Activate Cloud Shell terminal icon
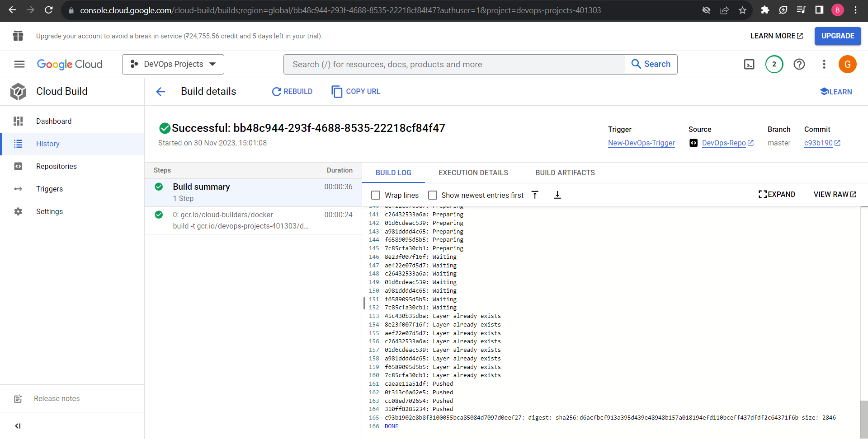 point(749,64)
